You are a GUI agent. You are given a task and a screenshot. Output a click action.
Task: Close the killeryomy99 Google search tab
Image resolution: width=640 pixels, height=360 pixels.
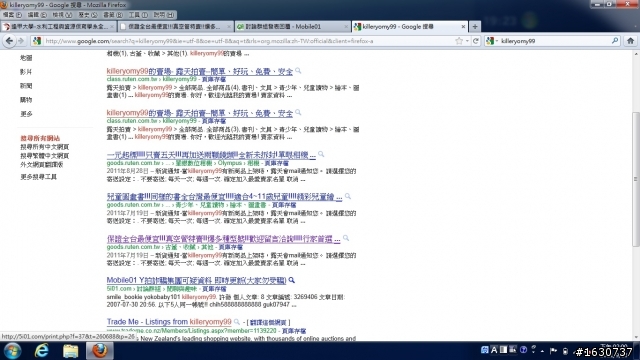click(463, 27)
